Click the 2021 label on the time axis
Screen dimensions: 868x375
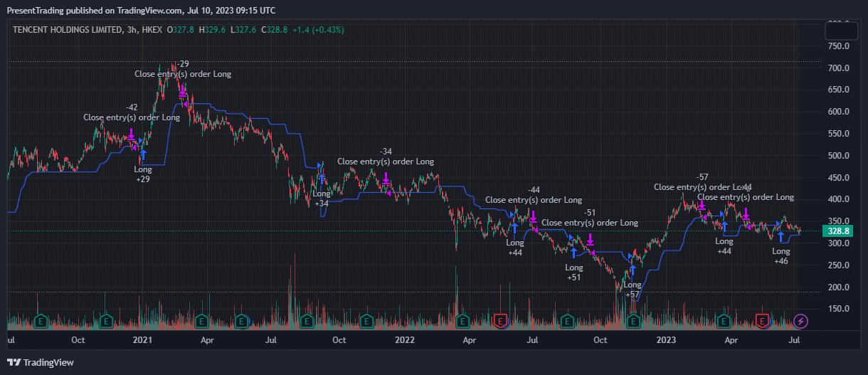click(x=143, y=341)
